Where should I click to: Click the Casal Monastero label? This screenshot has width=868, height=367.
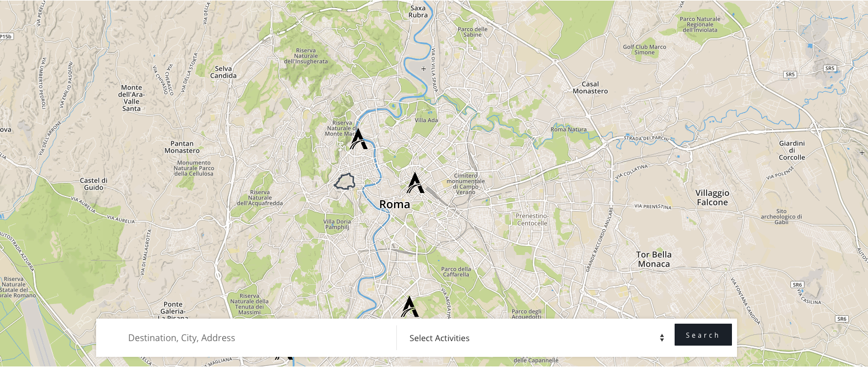pos(590,87)
